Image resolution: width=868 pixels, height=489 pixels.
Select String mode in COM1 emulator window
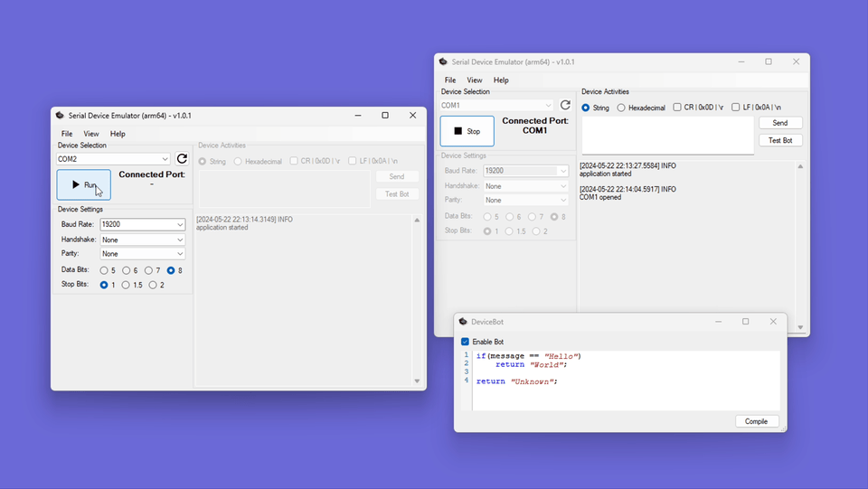point(586,108)
